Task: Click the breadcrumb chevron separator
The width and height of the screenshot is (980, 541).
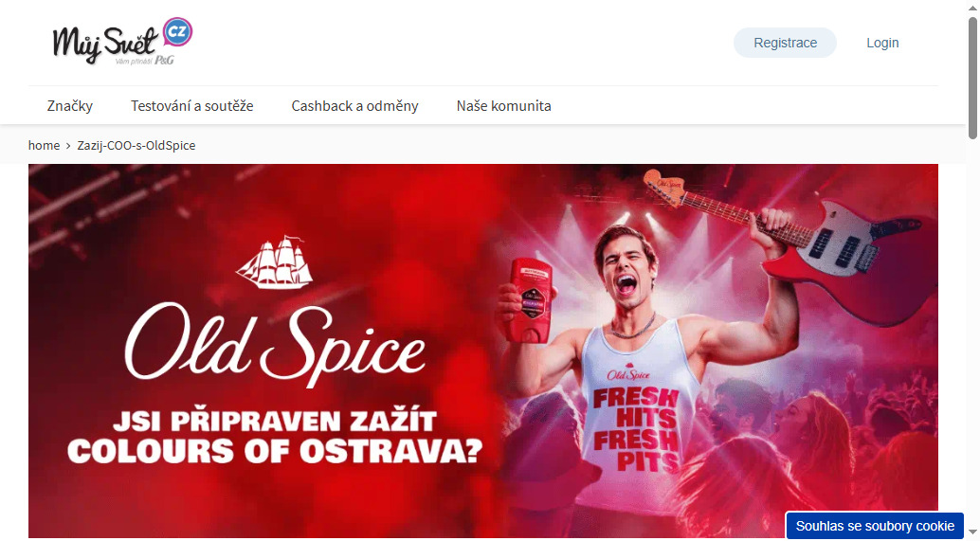Action: pyautogui.click(x=68, y=146)
